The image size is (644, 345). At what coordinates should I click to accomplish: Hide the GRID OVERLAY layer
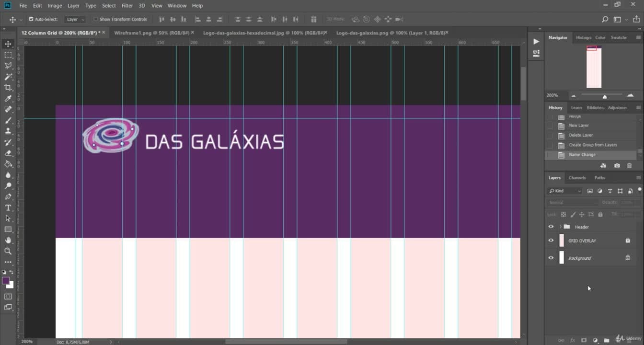click(551, 241)
